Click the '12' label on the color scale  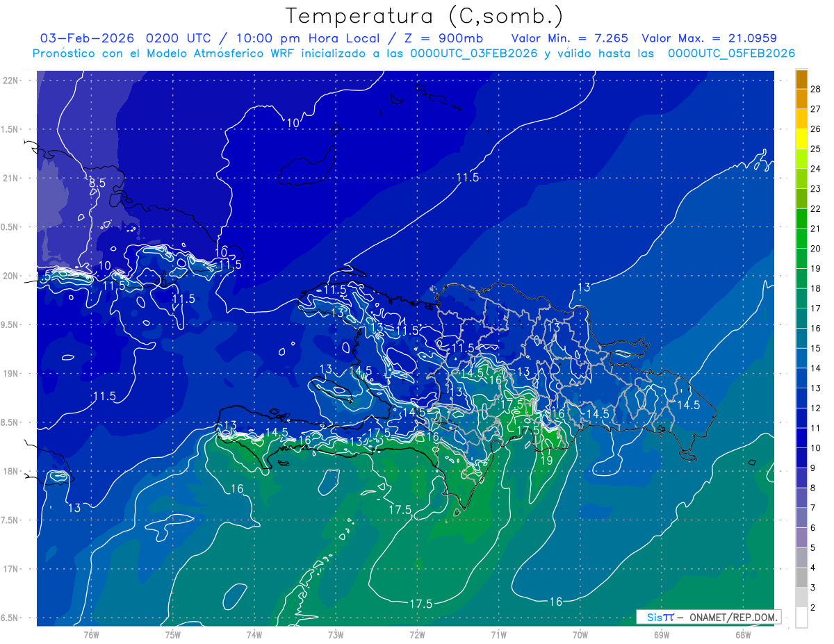tap(816, 408)
